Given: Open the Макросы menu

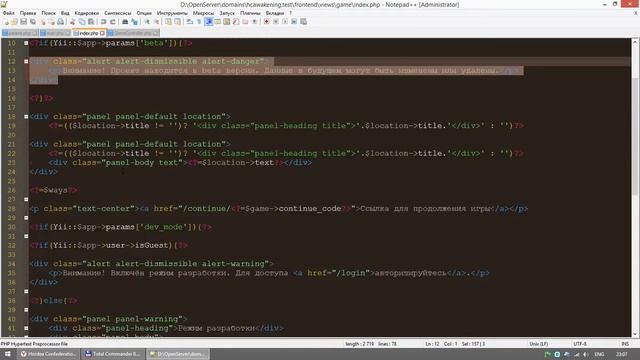Looking at the screenshot, I should 203,13.
